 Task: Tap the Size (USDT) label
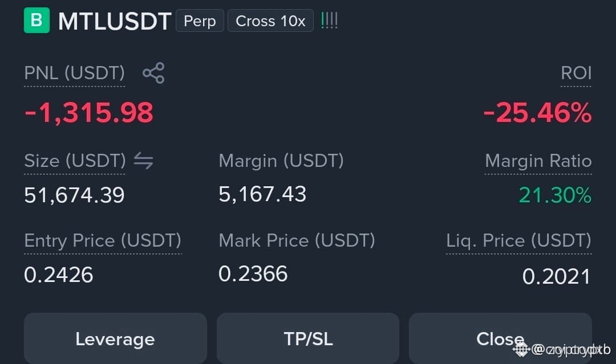tap(75, 161)
